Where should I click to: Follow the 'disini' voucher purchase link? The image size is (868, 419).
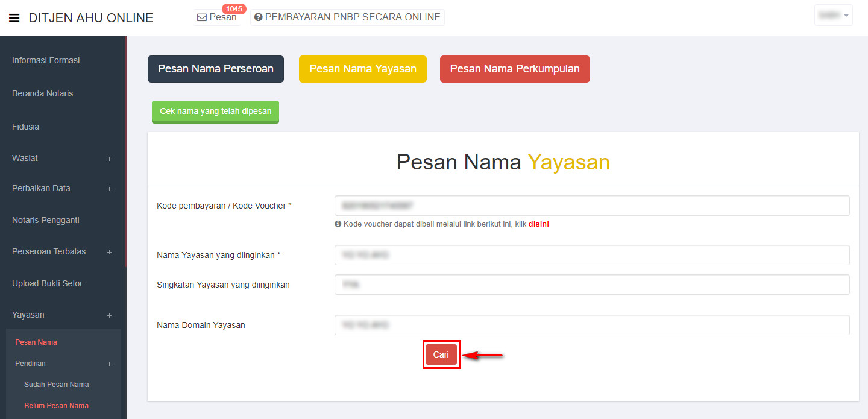(538, 224)
